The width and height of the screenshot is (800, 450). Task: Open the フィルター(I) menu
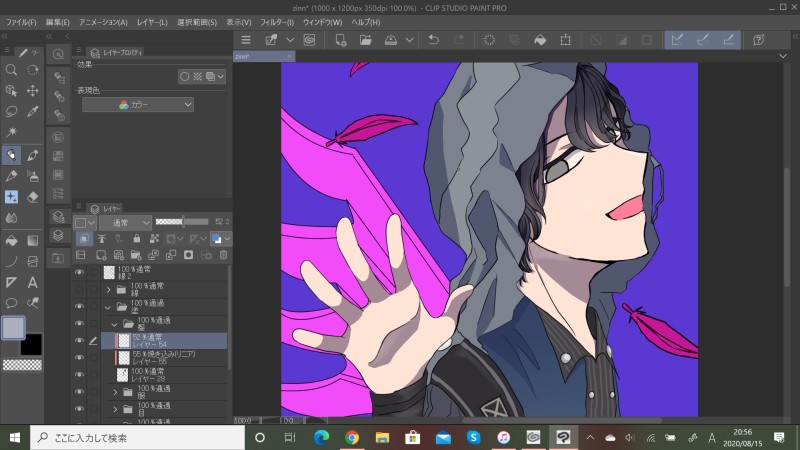click(275, 21)
